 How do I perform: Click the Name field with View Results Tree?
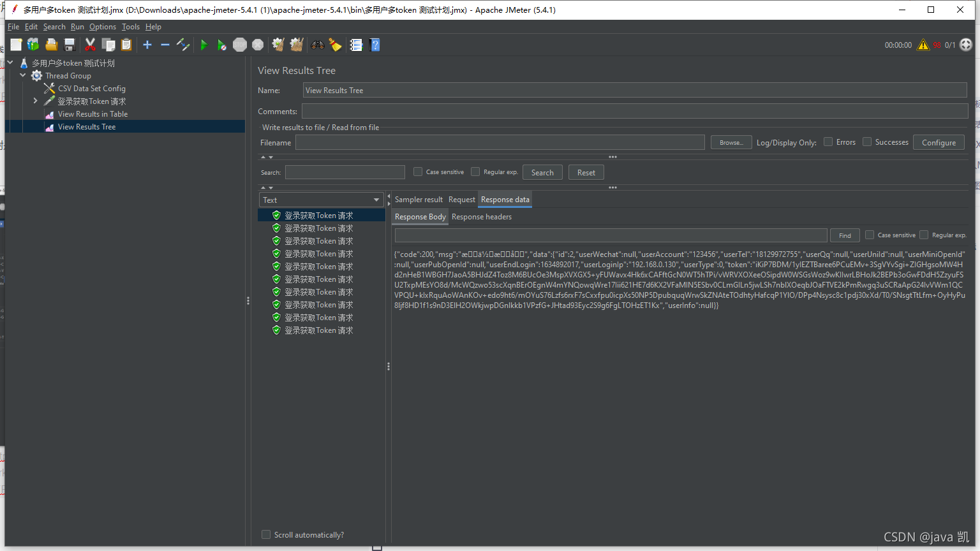(x=635, y=90)
